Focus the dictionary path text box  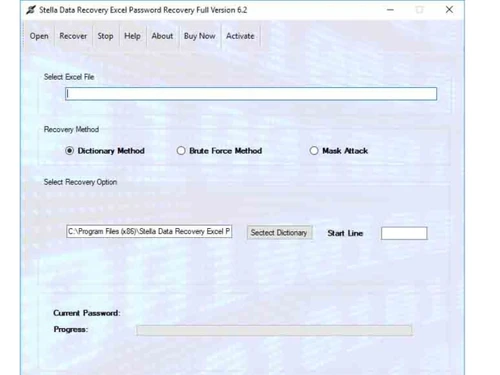(x=149, y=231)
